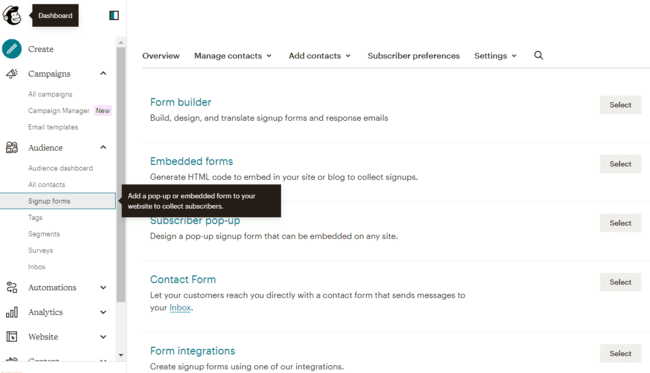Viewport: 650px width, 373px height.
Task: Open Email templates in sidebar
Action: pos(53,127)
